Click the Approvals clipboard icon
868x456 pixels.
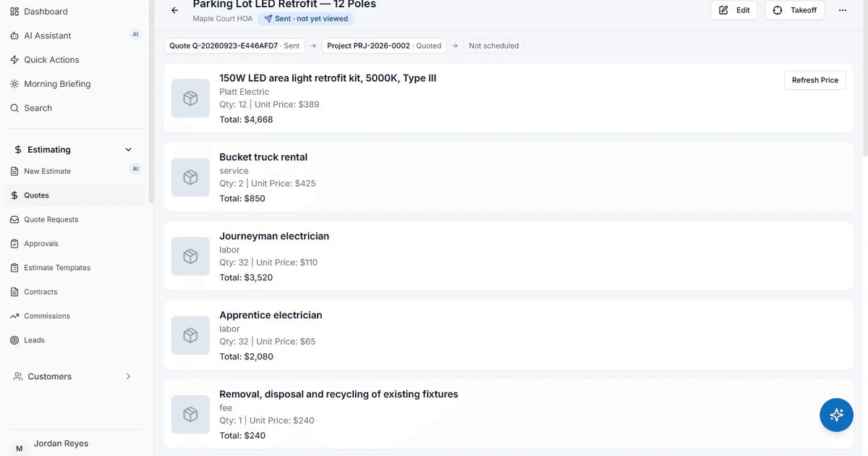14,244
